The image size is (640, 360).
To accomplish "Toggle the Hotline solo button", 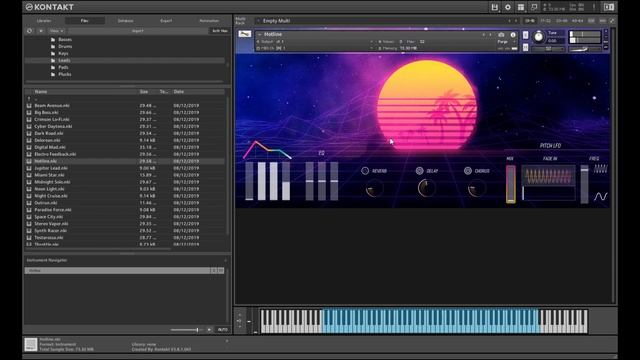I will (525, 35).
